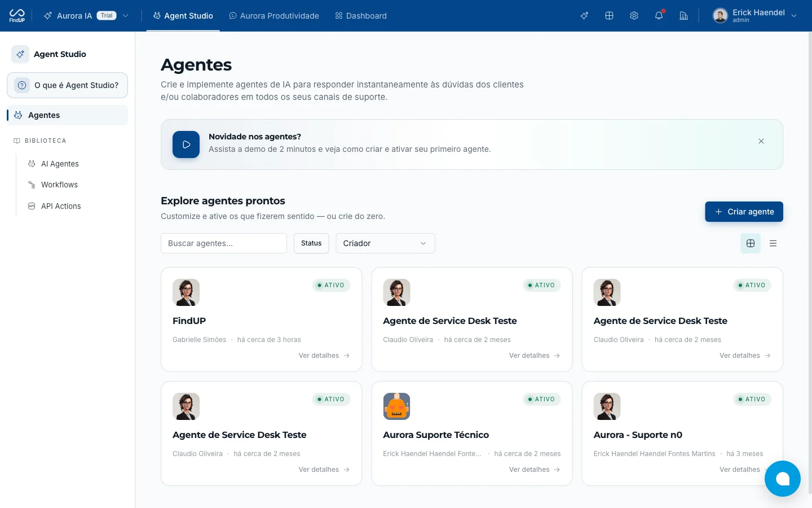
Task: Open the Erick Haendel user menu
Action: 754,16
